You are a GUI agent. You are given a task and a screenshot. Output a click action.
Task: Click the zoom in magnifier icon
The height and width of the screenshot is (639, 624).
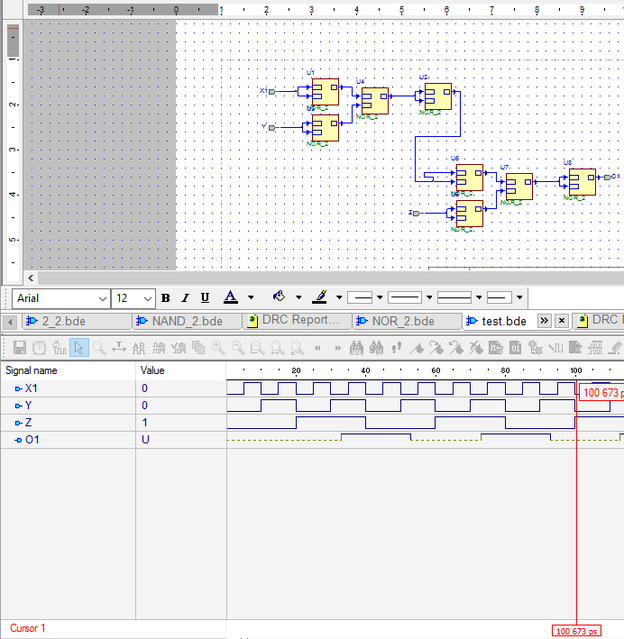coord(218,348)
